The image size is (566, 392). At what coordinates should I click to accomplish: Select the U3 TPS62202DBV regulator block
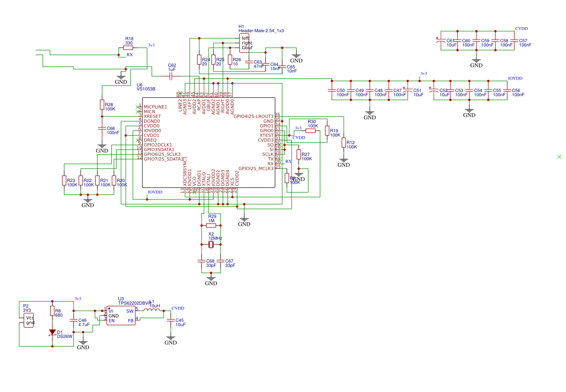(x=120, y=316)
